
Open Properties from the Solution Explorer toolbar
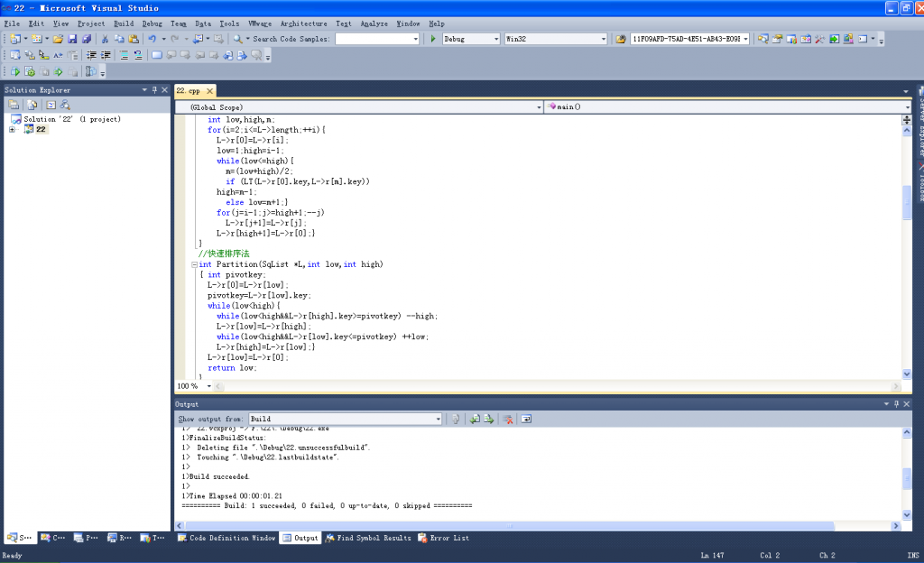coord(13,105)
